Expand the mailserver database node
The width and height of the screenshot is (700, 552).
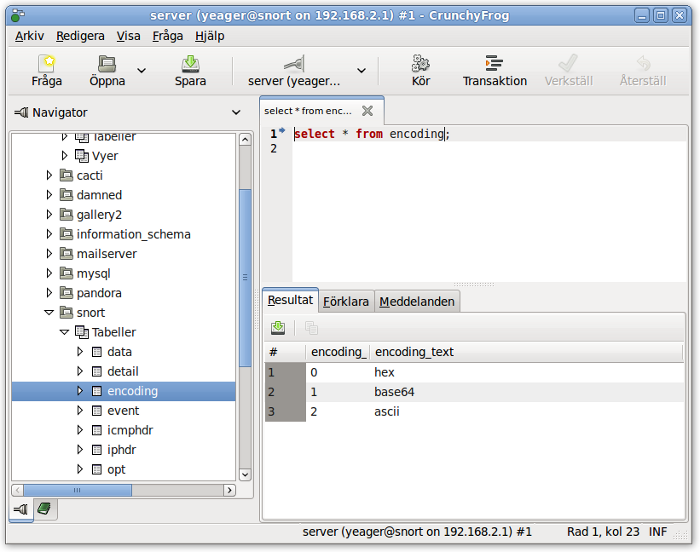click(x=49, y=254)
